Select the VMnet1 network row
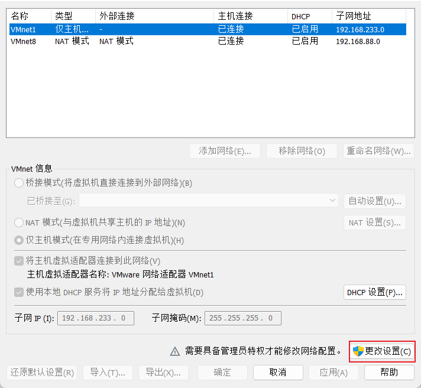The width and height of the screenshot is (421, 388). (x=208, y=29)
